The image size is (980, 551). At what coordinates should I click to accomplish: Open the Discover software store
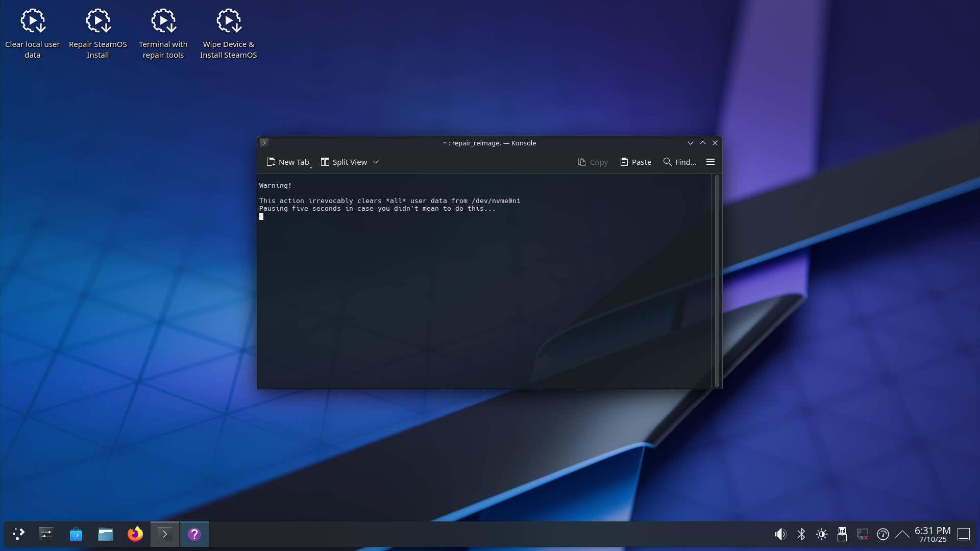(x=76, y=534)
